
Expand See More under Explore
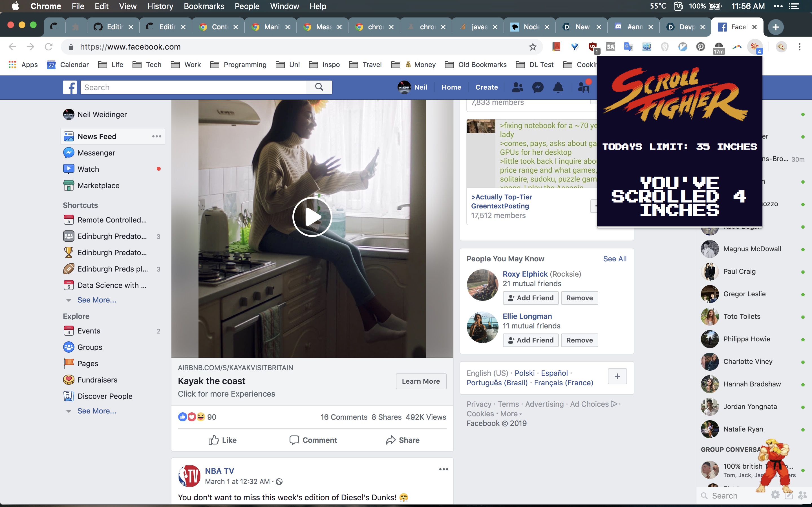tap(97, 411)
